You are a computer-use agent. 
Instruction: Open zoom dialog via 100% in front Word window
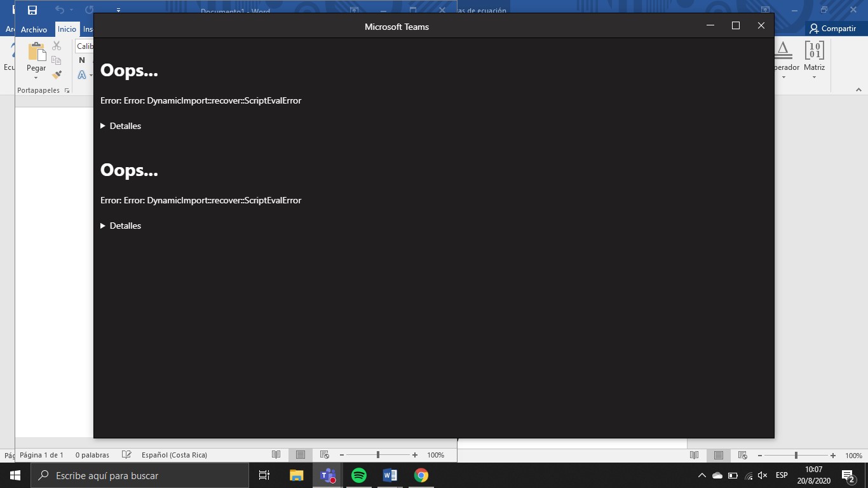436,455
